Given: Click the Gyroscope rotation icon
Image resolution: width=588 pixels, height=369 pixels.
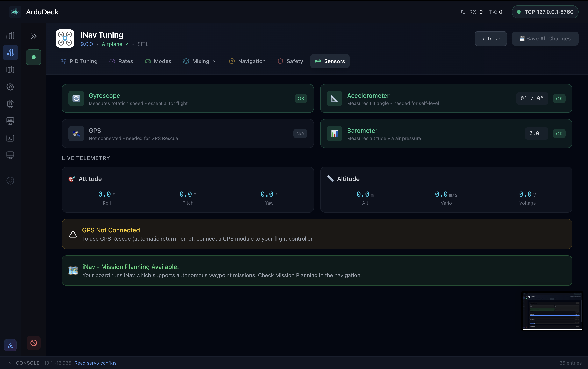Looking at the screenshot, I should [76, 99].
